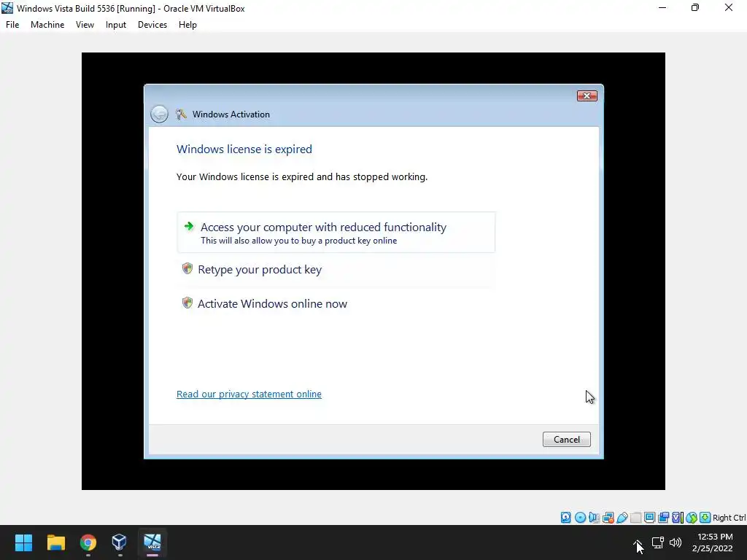This screenshot has width=747, height=560.
Task: Click the Cancel button
Action: coord(566,439)
